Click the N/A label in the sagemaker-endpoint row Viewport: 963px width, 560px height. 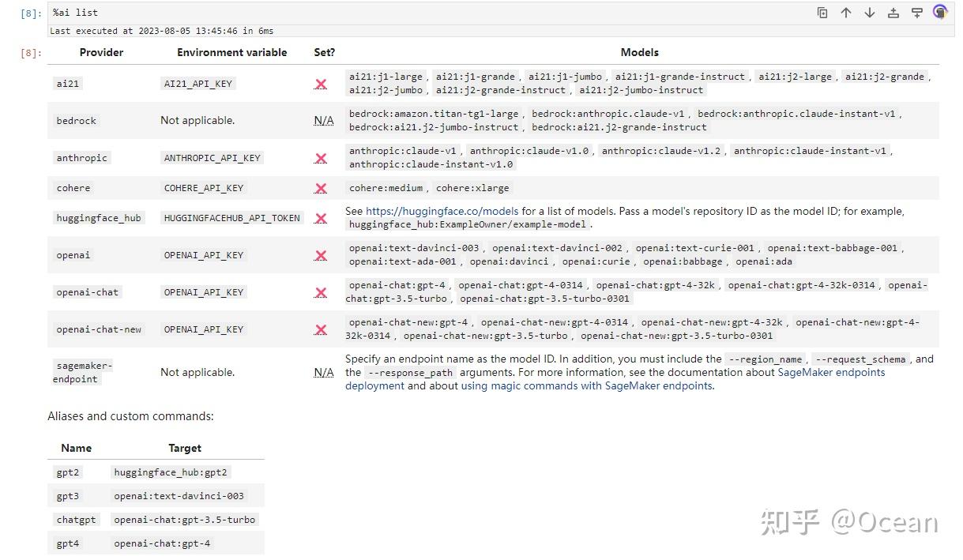(324, 372)
